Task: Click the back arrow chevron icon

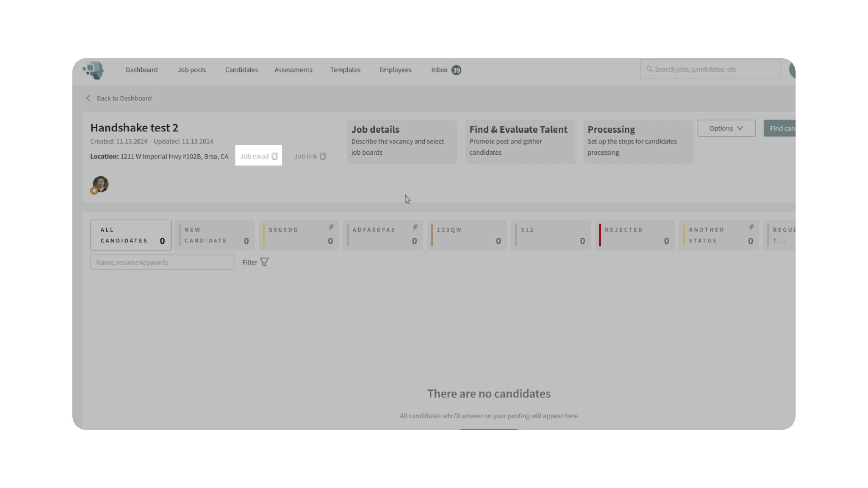Action: pyautogui.click(x=88, y=98)
